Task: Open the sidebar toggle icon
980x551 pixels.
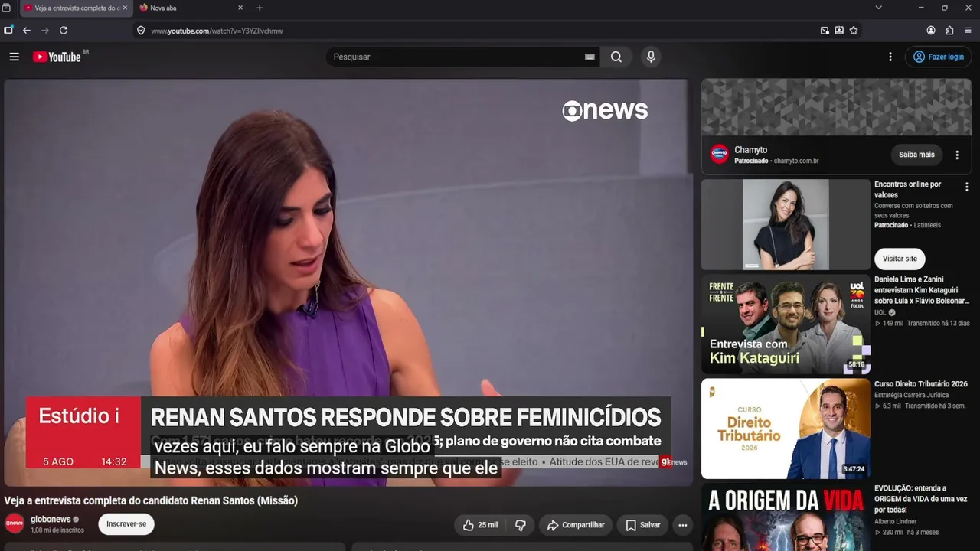Action: click(x=8, y=31)
